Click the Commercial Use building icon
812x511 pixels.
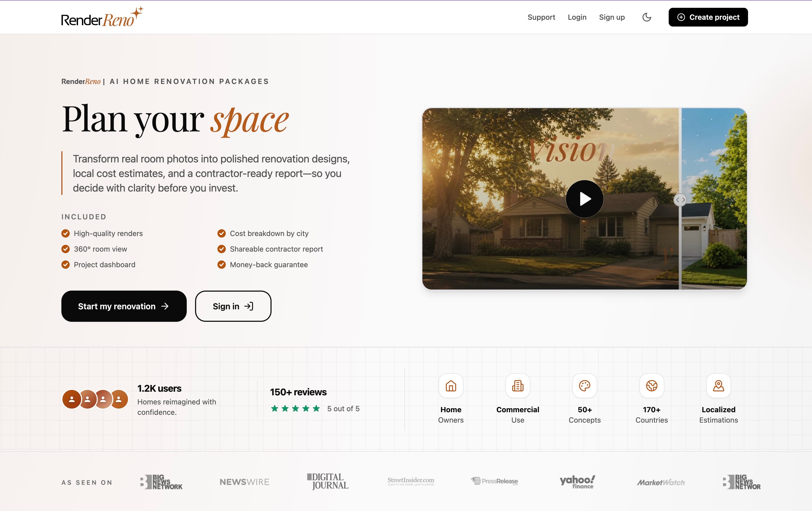pyautogui.click(x=517, y=386)
